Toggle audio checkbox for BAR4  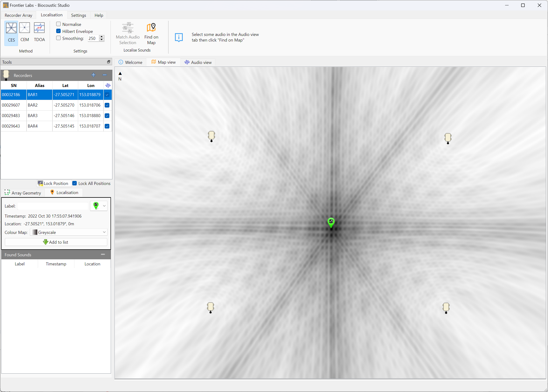[x=107, y=126]
